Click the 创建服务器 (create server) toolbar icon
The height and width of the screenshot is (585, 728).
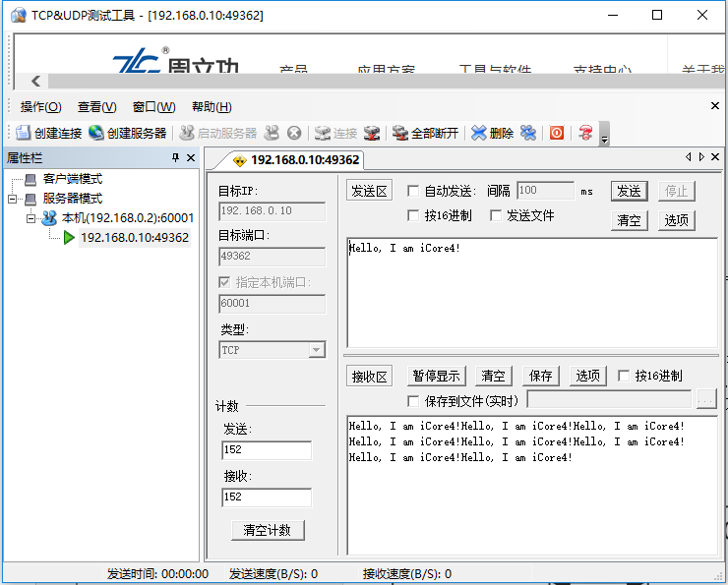coord(96,133)
